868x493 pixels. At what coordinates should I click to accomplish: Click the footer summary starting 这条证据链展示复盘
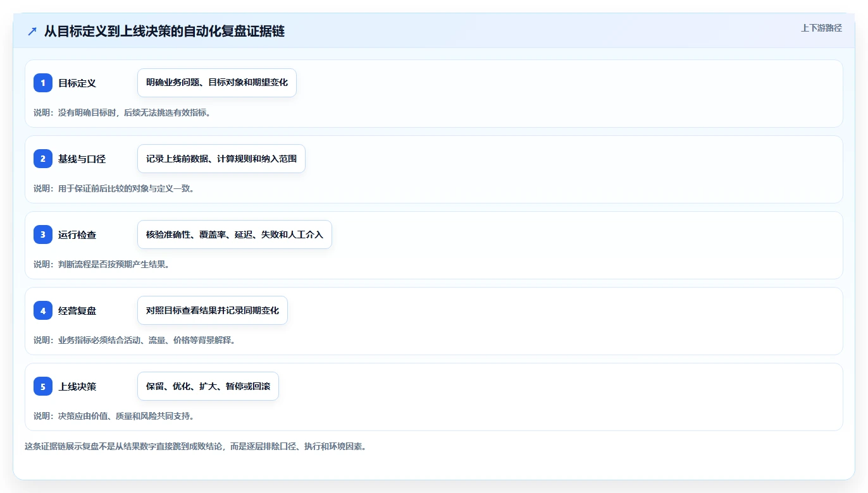click(x=195, y=446)
